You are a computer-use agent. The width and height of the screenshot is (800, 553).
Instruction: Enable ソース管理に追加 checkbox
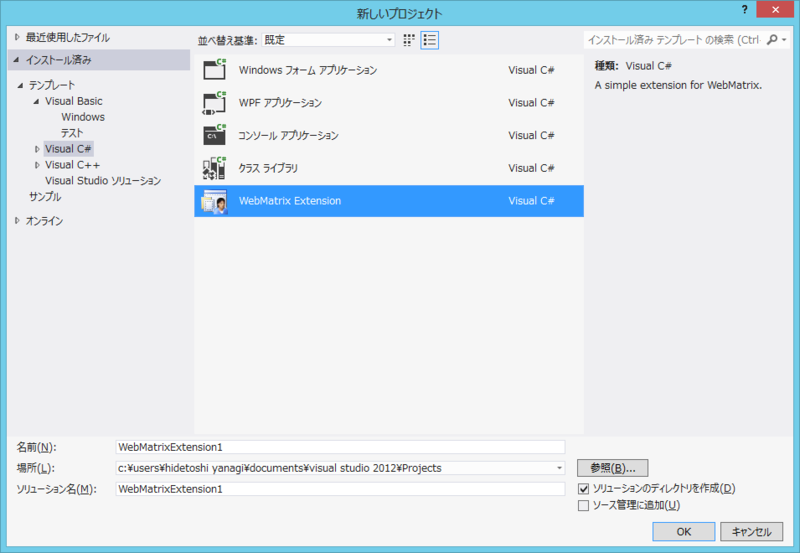click(584, 506)
